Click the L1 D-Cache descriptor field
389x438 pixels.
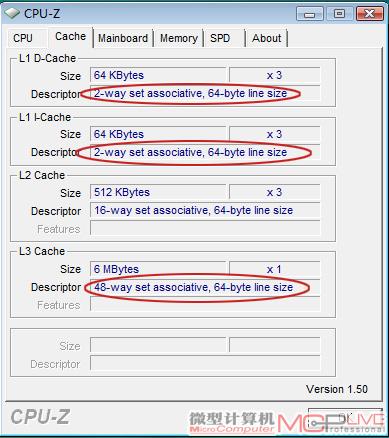click(x=205, y=93)
